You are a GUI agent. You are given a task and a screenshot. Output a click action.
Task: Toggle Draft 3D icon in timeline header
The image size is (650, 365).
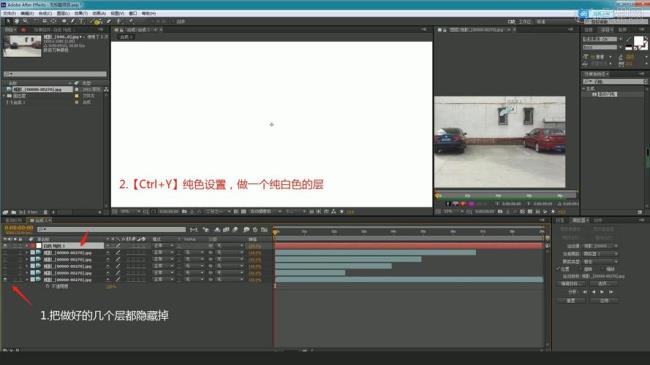point(206,229)
